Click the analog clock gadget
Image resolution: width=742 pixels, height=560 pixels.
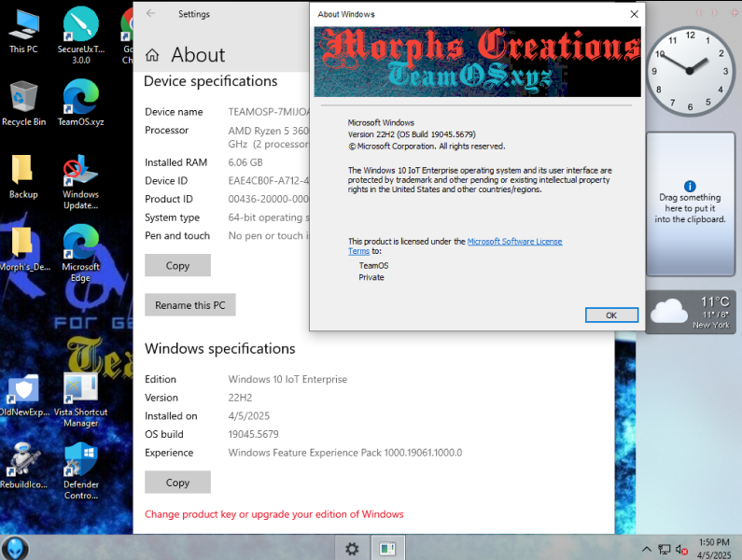(690, 71)
